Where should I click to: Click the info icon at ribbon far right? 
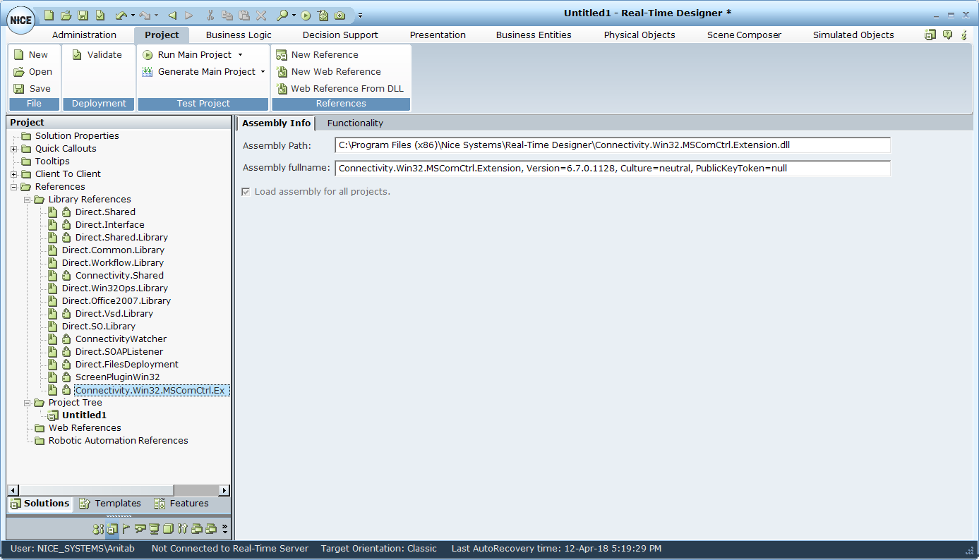[963, 35]
